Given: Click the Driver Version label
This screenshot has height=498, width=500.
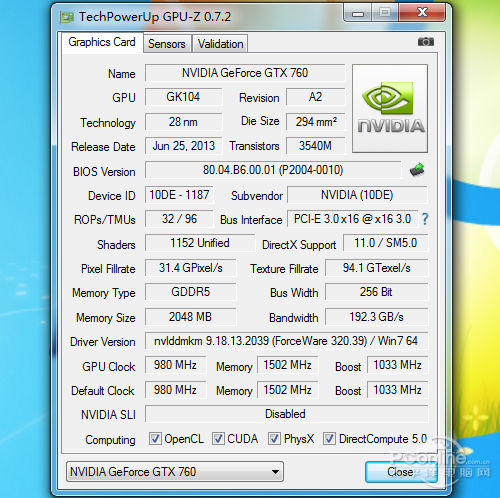Looking at the screenshot, I should click(x=103, y=342).
